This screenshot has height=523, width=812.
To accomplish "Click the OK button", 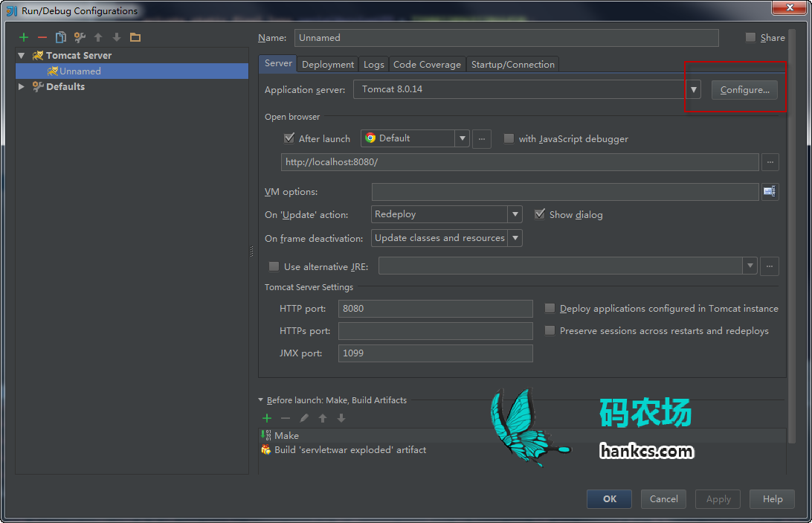I will 609,499.
